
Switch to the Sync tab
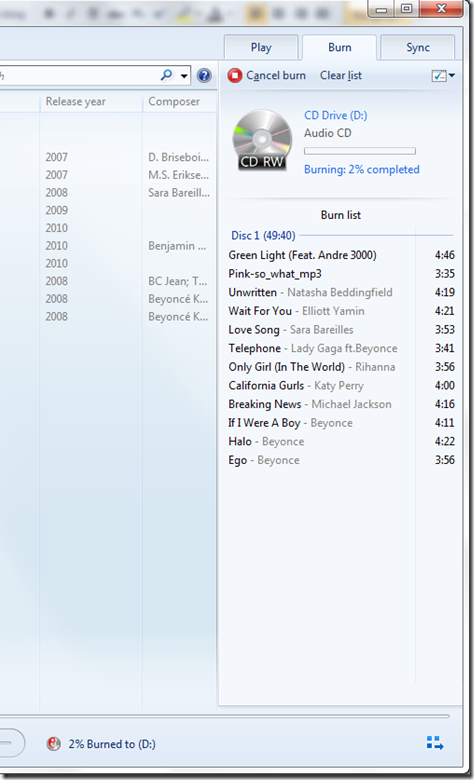pos(418,47)
